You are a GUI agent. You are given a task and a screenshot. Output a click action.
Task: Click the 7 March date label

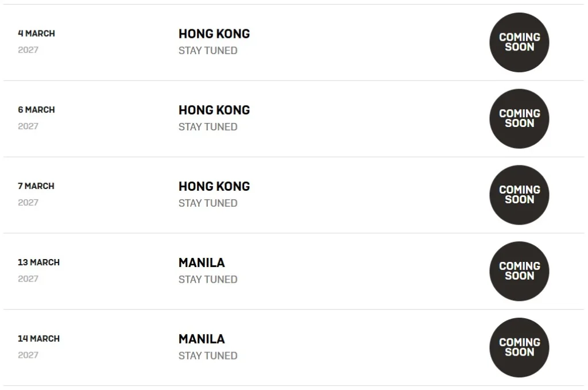[36, 186]
